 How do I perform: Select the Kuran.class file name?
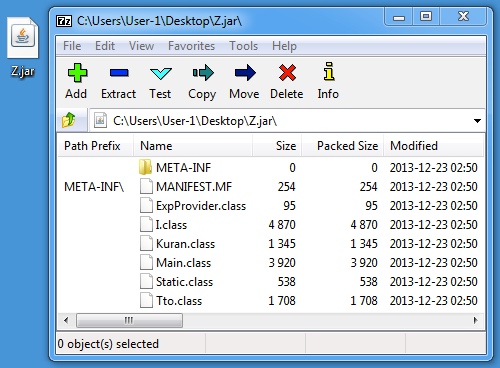[x=186, y=244]
